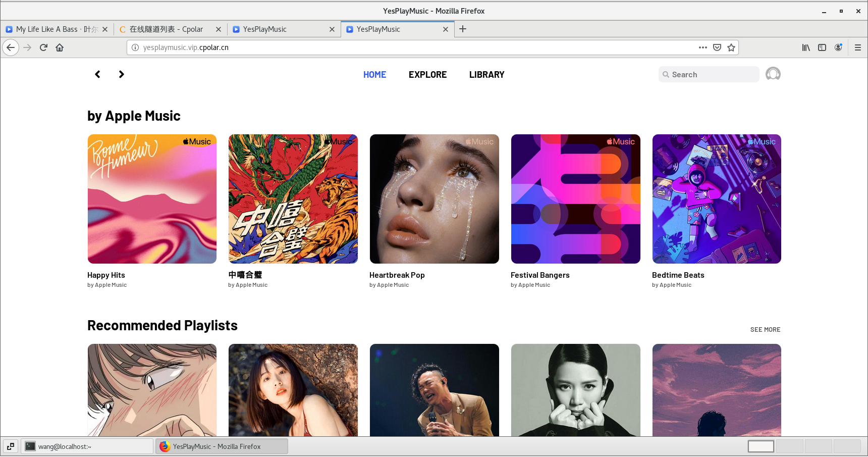Minimize the Firefox window
The width and height of the screenshot is (868, 457).
[x=824, y=11]
